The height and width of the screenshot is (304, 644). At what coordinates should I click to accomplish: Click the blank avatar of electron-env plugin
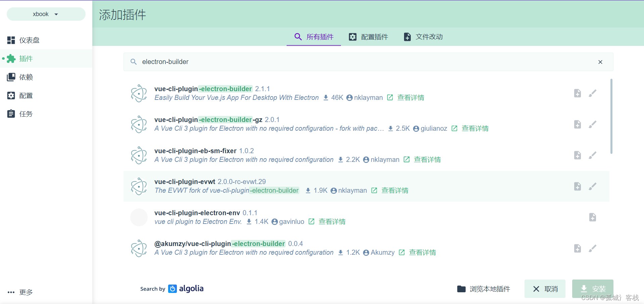pos(139,217)
